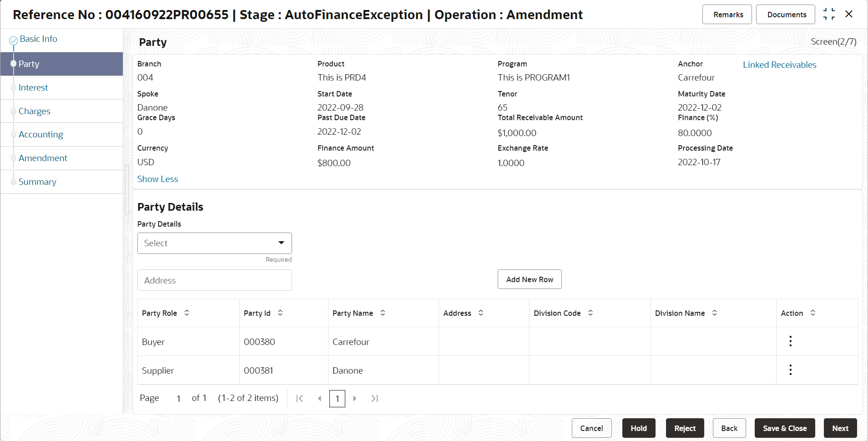Open the Buyer row action menu
Viewport: 868px width, 441px height.
click(x=790, y=341)
